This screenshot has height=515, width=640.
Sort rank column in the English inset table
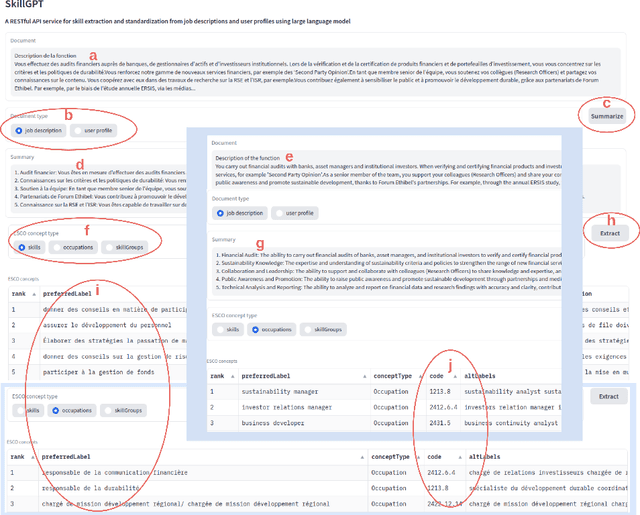point(232,376)
